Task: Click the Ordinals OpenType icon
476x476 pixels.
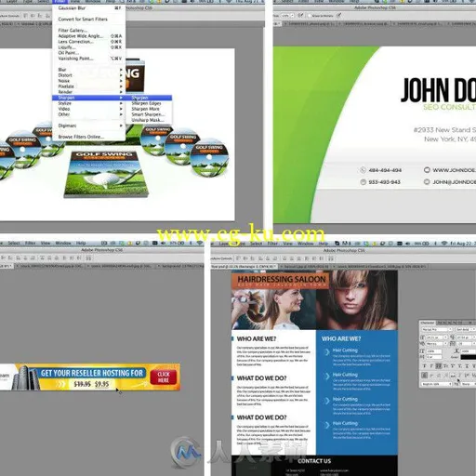Action: tap(467, 375)
